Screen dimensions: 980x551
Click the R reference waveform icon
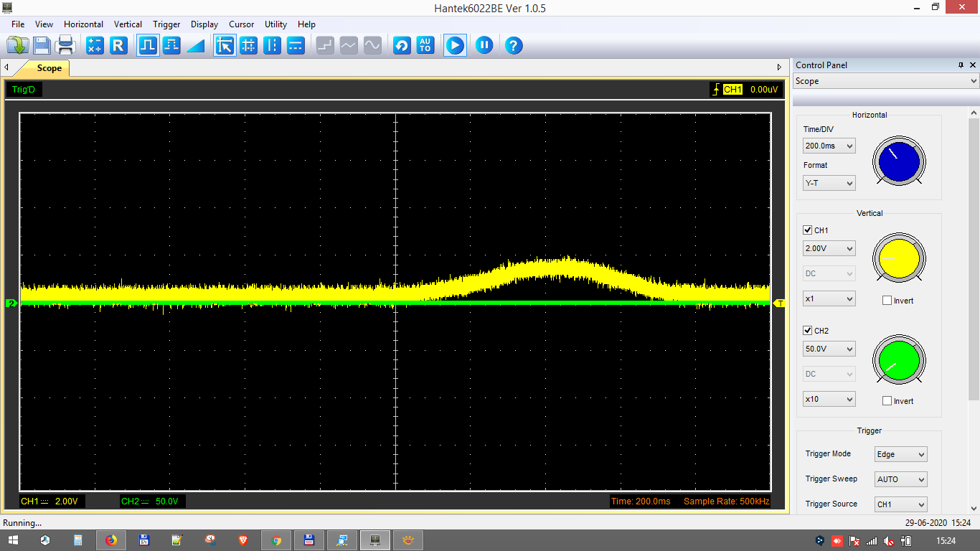click(118, 46)
